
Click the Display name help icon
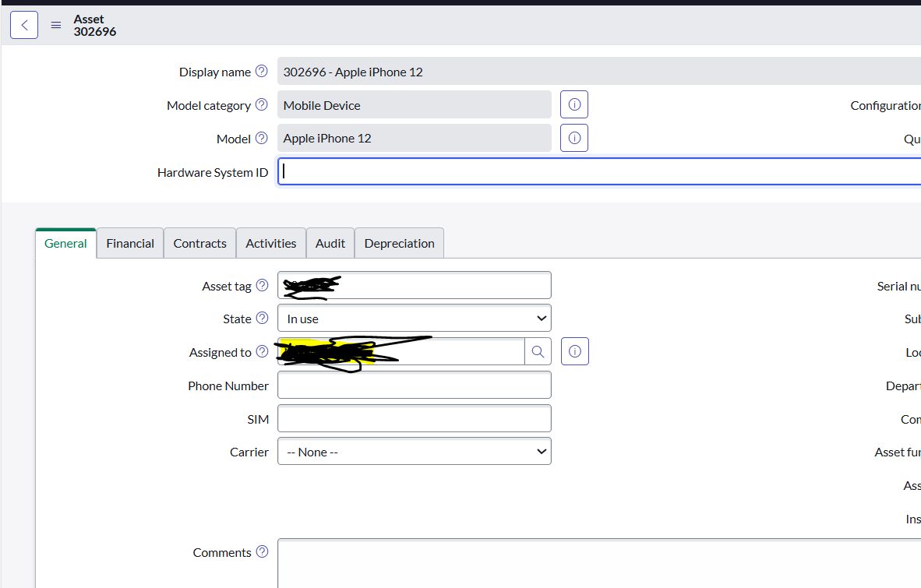262,70
